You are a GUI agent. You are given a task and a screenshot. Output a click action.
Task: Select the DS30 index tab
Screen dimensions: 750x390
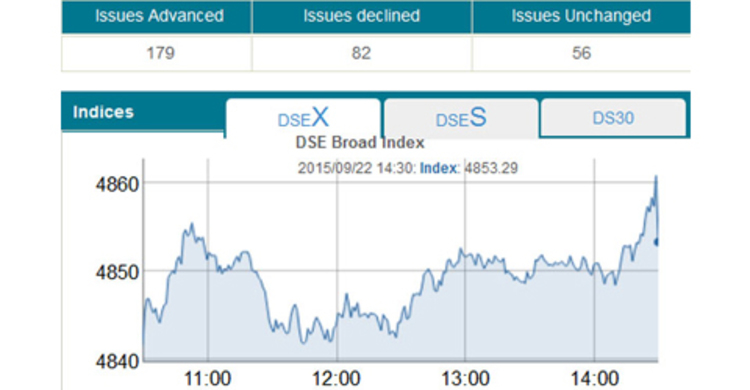point(613,118)
